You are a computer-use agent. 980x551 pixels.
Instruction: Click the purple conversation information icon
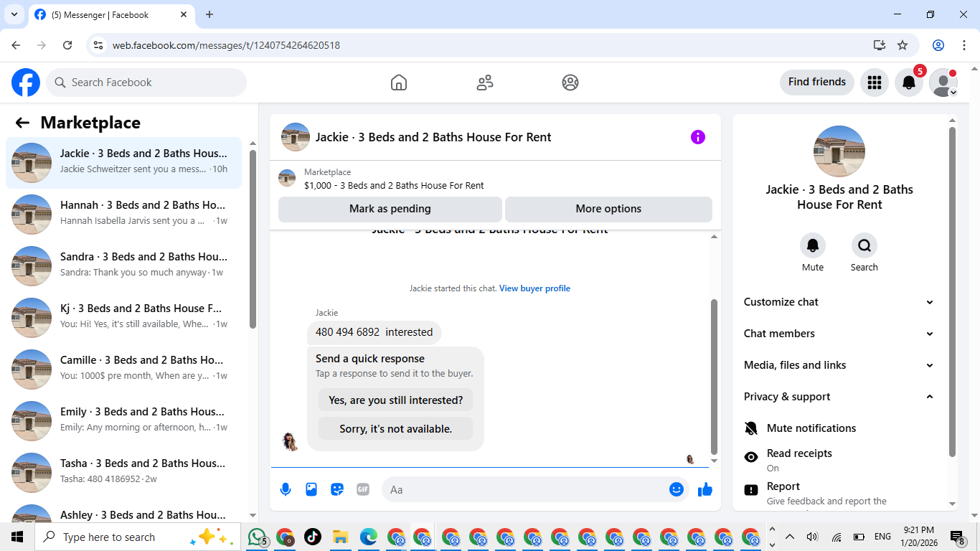tap(698, 137)
